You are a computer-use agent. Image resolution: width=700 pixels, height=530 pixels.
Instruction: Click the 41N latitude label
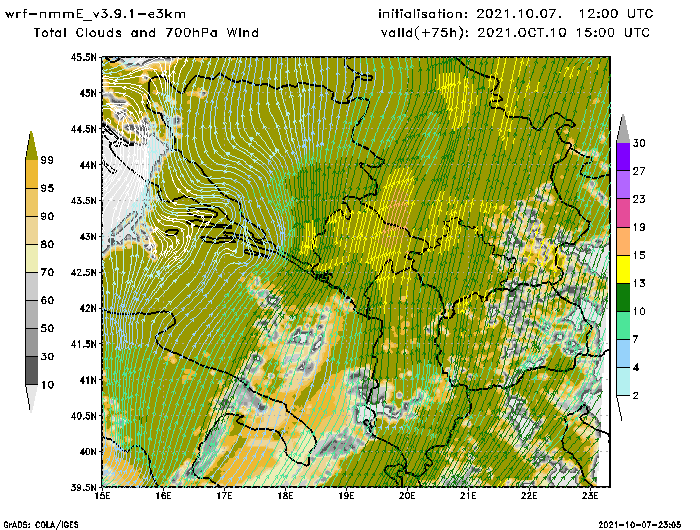(x=87, y=380)
